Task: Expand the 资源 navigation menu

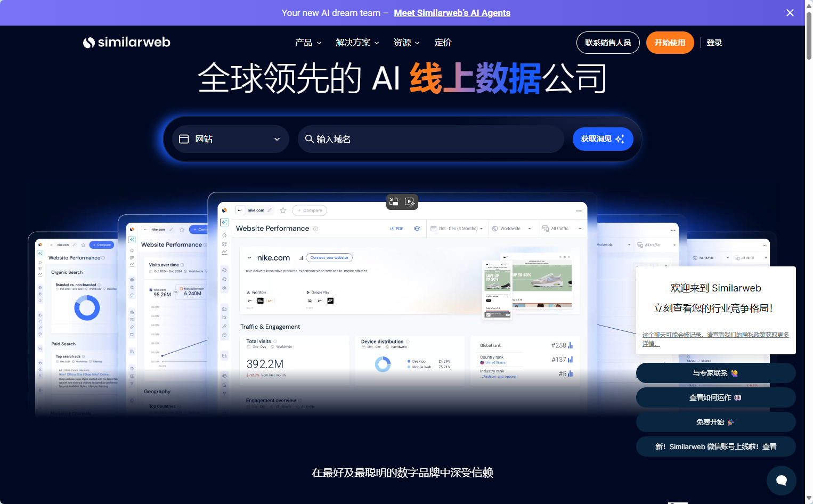Action: (x=407, y=43)
